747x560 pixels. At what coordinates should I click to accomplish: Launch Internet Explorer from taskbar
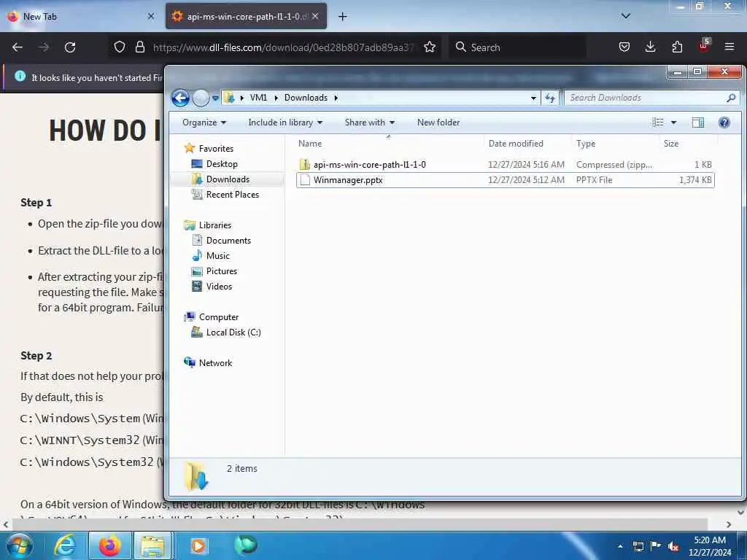click(x=64, y=545)
